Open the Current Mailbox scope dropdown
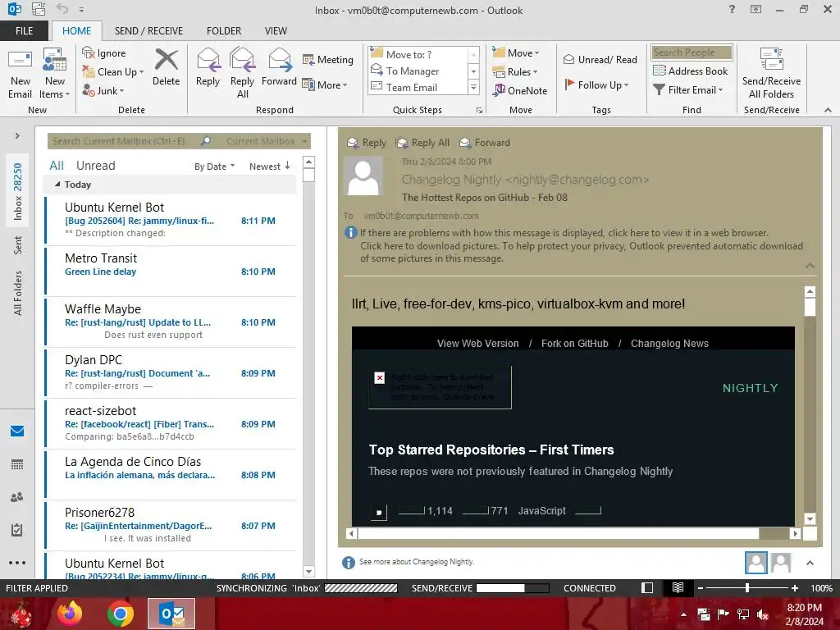Viewport: 840px width, 630px height. pyautogui.click(x=267, y=141)
